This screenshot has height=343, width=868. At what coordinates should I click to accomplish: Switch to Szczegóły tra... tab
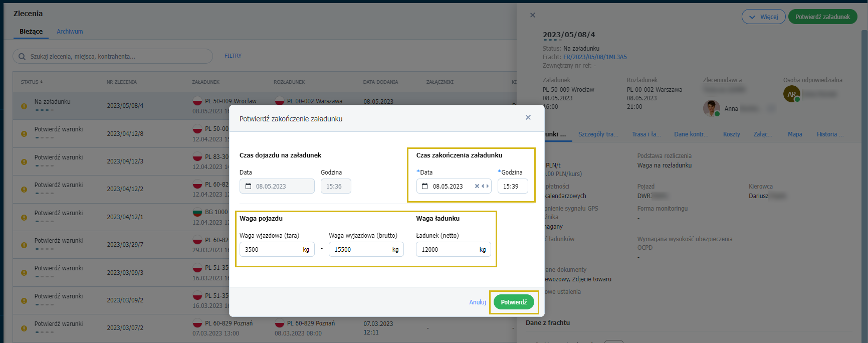pyautogui.click(x=598, y=134)
